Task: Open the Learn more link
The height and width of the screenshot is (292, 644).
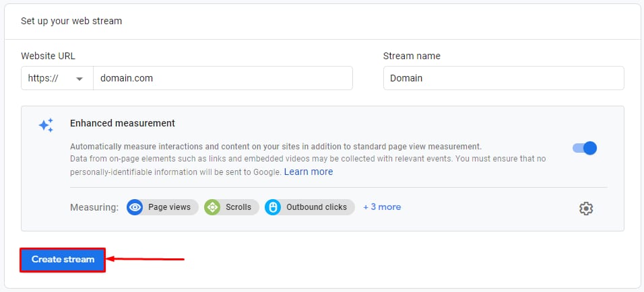Action: [x=308, y=172]
